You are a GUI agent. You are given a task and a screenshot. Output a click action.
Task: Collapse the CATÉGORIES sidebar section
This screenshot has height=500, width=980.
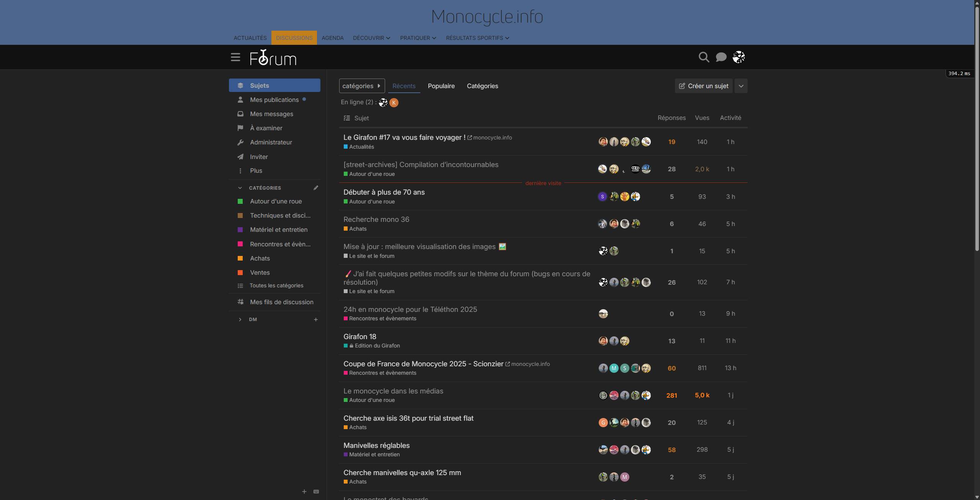240,188
